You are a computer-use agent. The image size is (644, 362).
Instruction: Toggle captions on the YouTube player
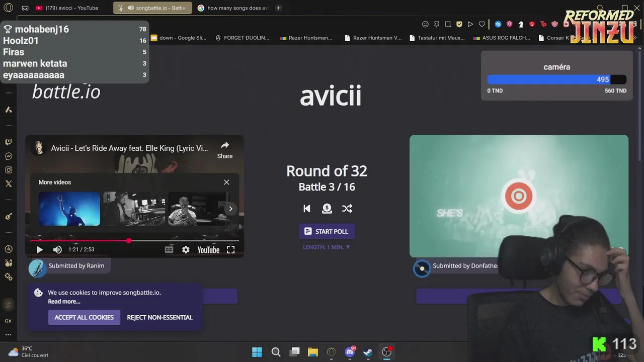coord(169,249)
